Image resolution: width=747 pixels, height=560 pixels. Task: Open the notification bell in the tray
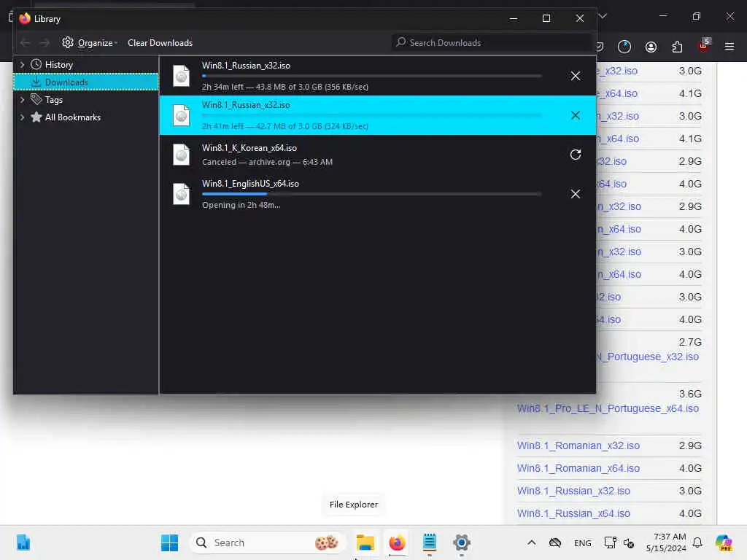point(697,542)
